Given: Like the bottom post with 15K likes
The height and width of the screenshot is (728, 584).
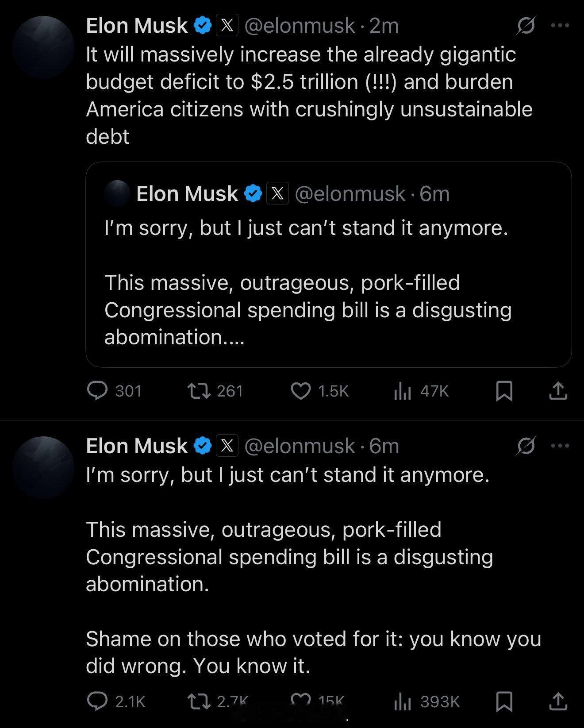Looking at the screenshot, I should point(301,700).
